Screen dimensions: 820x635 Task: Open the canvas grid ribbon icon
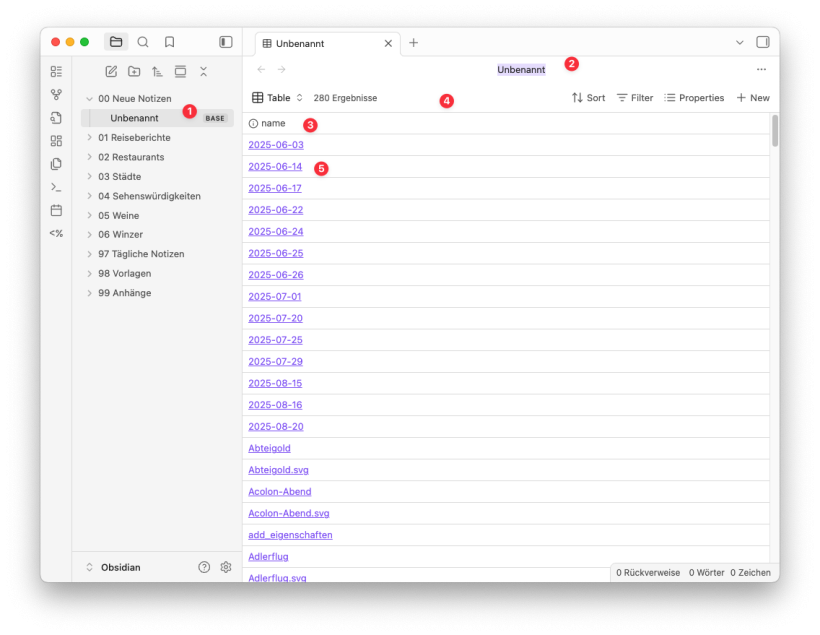[x=56, y=141]
